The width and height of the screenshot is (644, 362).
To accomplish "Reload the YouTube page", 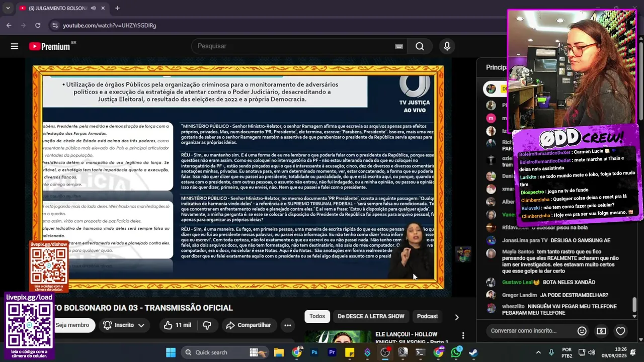I will click(38, 25).
